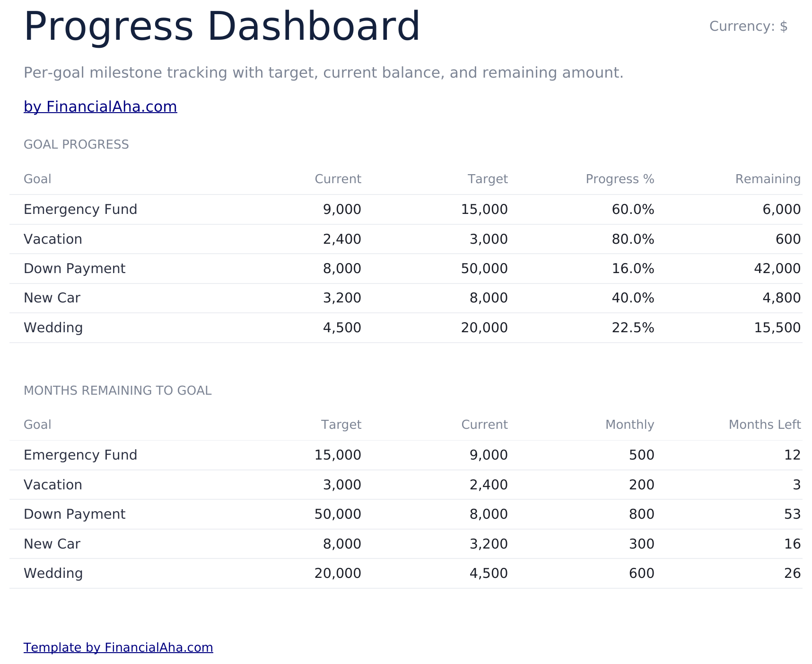Select 'Emergency Fund' row in Goal Progress table

click(406, 209)
